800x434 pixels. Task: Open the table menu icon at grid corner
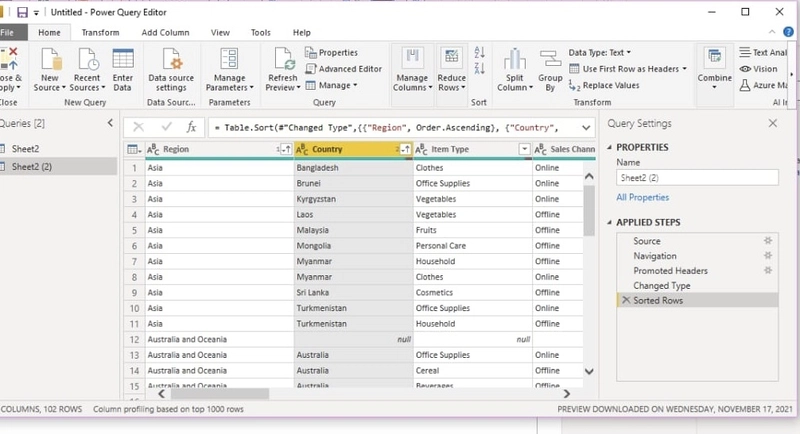[x=134, y=149]
